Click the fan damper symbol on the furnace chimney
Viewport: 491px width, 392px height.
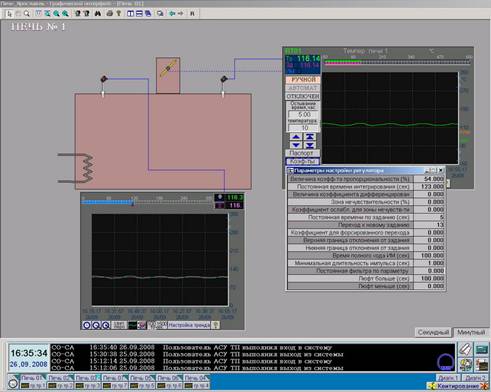168,69
